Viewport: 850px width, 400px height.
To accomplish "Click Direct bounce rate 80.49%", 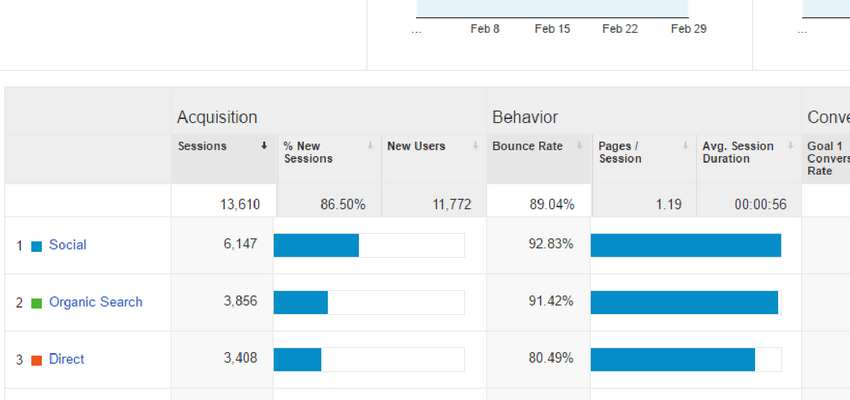I will point(551,358).
